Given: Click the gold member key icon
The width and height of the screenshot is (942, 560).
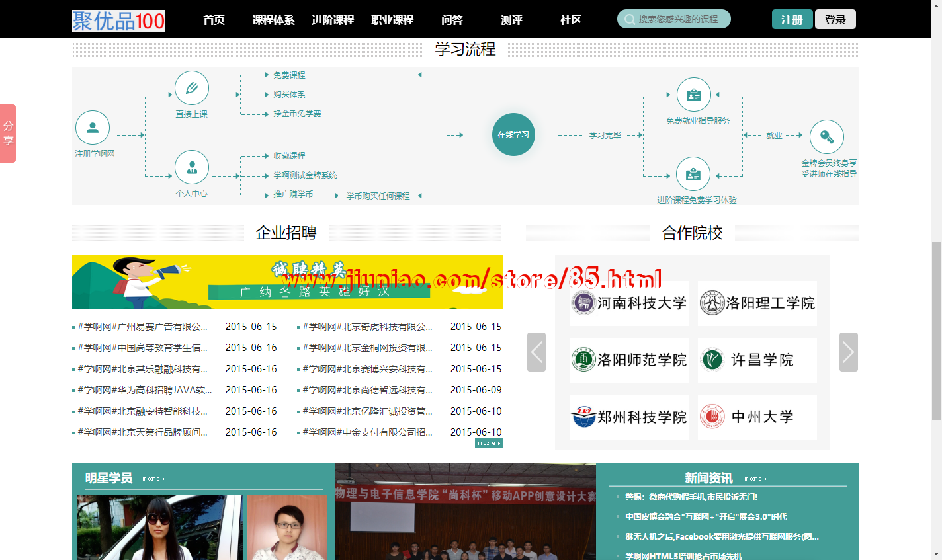Looking at the screenshot, I should coord(826,137).
